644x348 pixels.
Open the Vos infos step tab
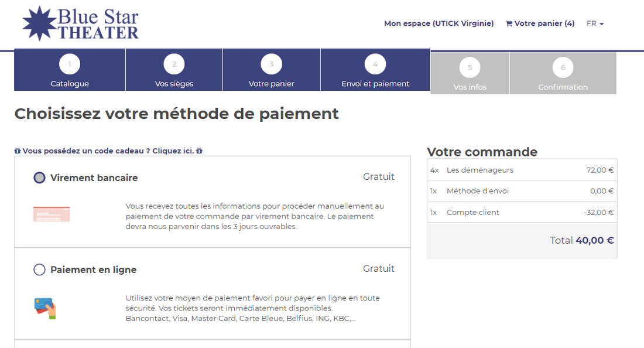click(x=470, y=73)
